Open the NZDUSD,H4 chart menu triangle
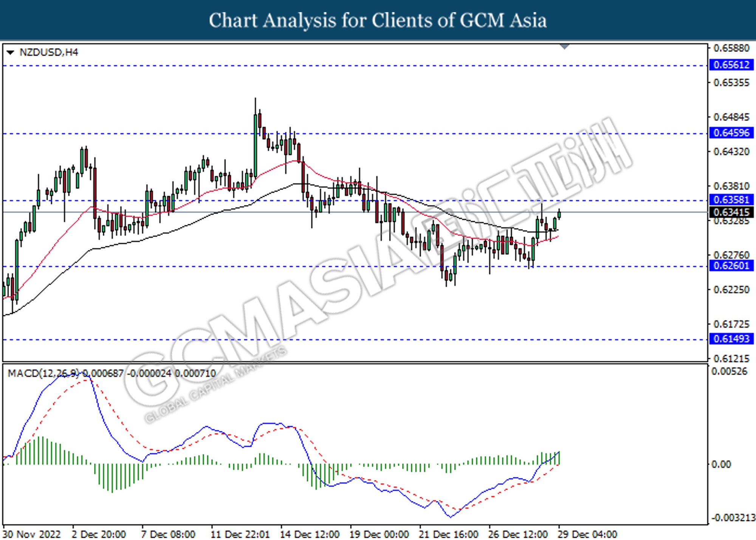This screenshot has width=756, height=540. (11, 53)
